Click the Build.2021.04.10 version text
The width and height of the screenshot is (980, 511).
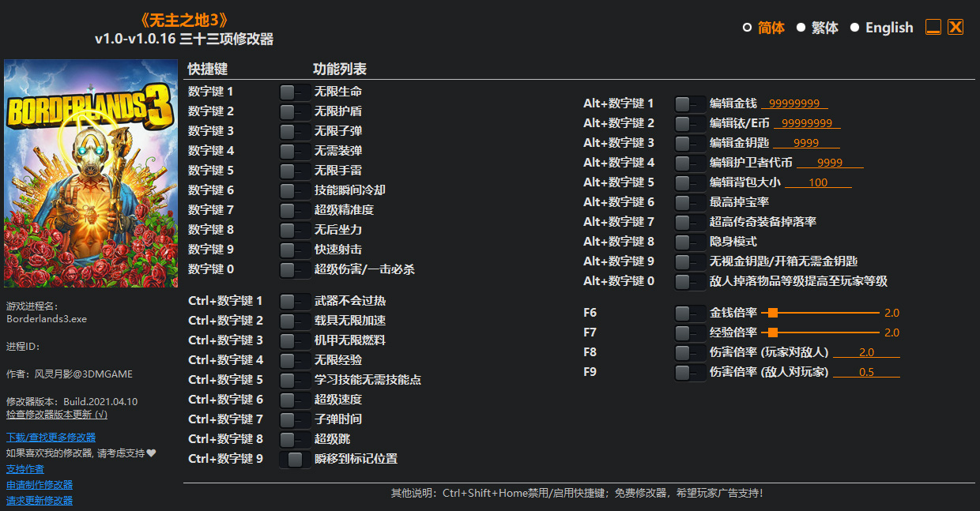[x=101, y=401]
